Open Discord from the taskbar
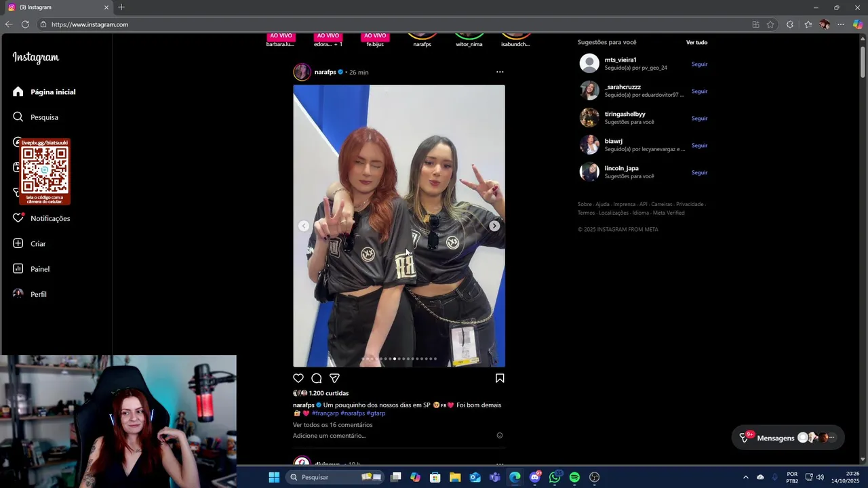This screenshot has width=868, height=488. coord(535,477)
